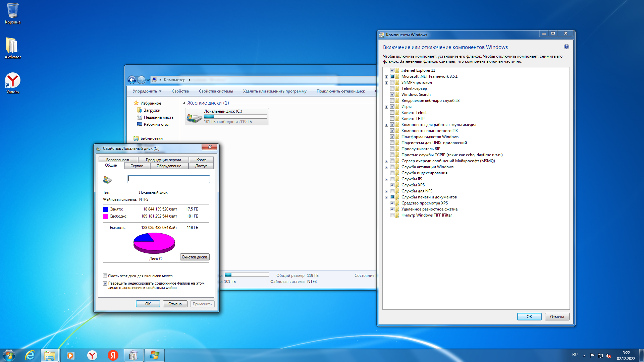Switch to the Сервис tab
Image resolution: width=644 pixels, height=362 pixels.
[x=137, y=166]
